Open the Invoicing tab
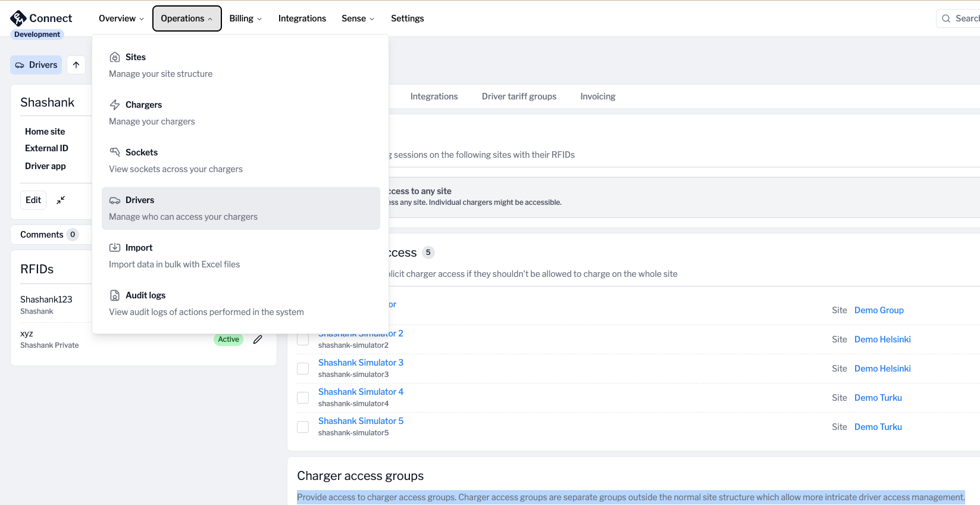Viewport: 980px width, 505px height. coord(597,96)
